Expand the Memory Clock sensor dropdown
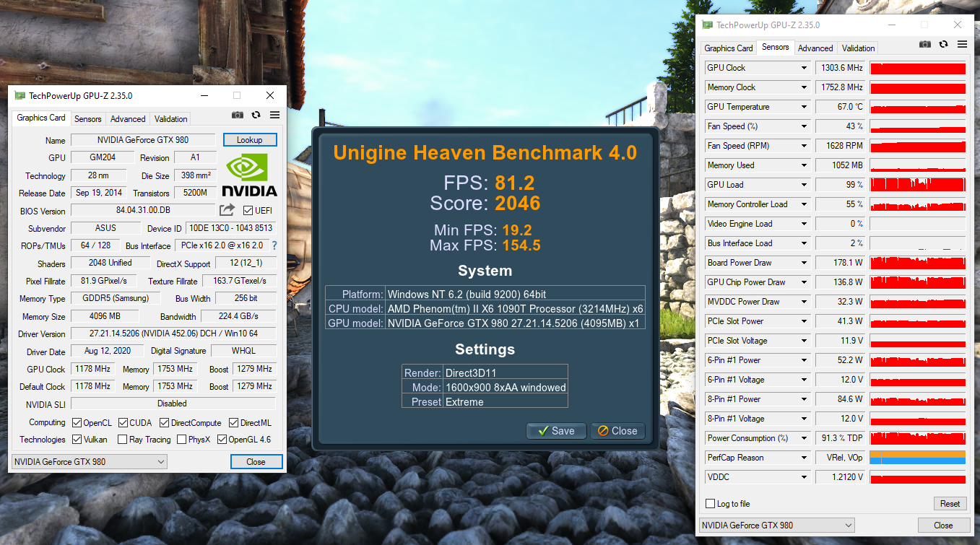This screenshot has height=545, width=980. pyautogui.click(x=804, y=87)
